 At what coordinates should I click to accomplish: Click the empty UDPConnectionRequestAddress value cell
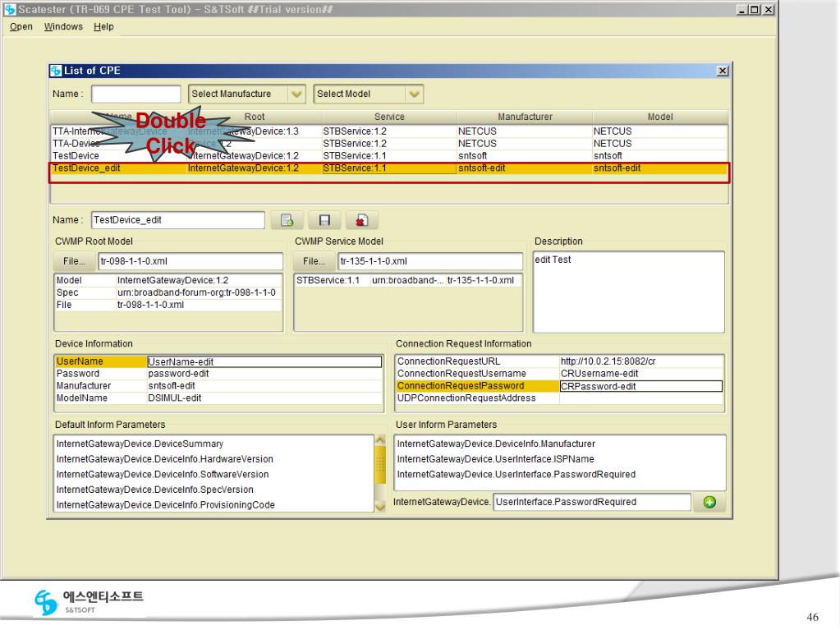click(641, 398)
